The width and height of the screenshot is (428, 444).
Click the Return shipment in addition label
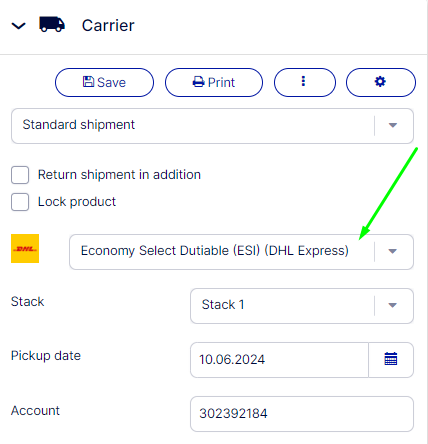point(119,175)
